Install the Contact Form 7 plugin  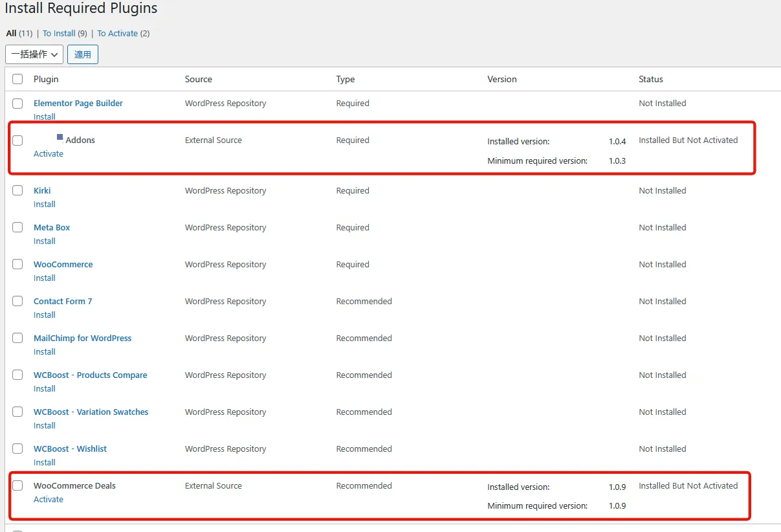pyautogui.click(x=45, y=315)
